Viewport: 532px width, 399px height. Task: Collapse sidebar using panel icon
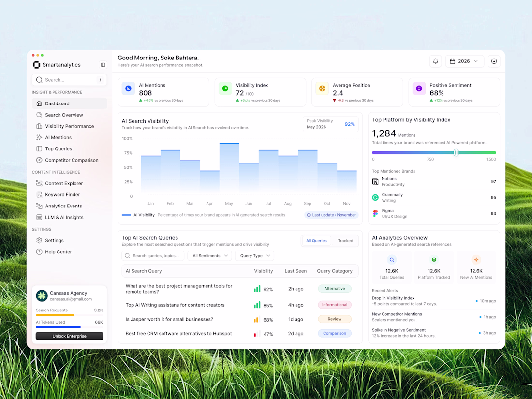click(x=103, y=65)
